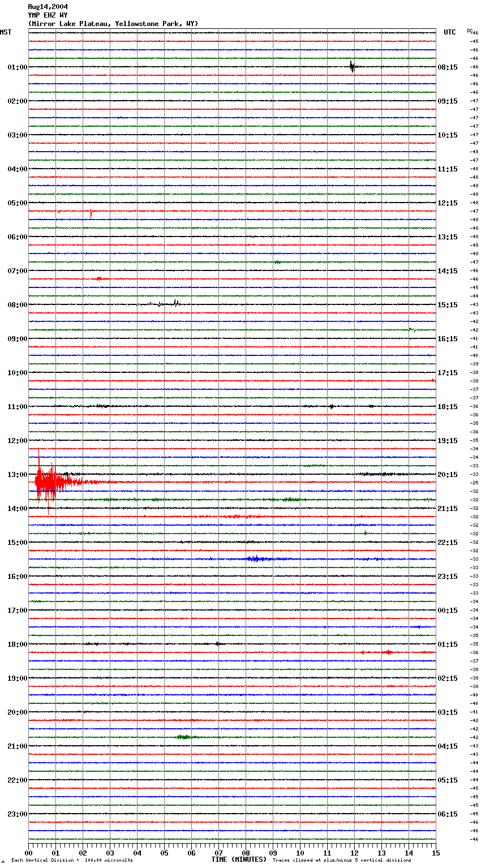The width and height of the screenshot is (481, 868).
Task: Select the 18:00 MST time label
Action: coord(18,644)
